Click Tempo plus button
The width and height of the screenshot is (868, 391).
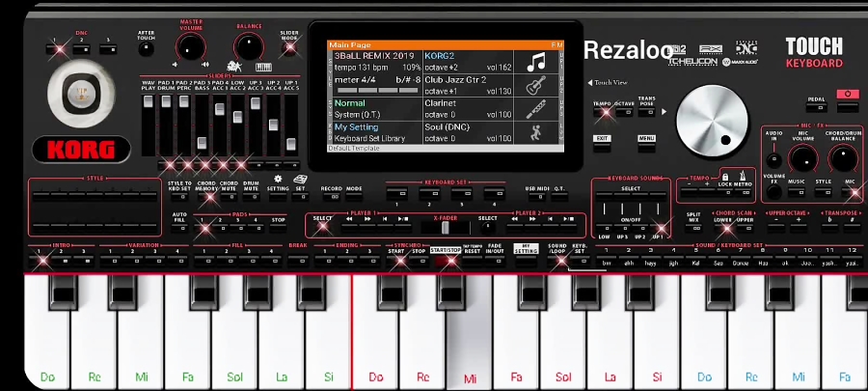click(707, 193)
